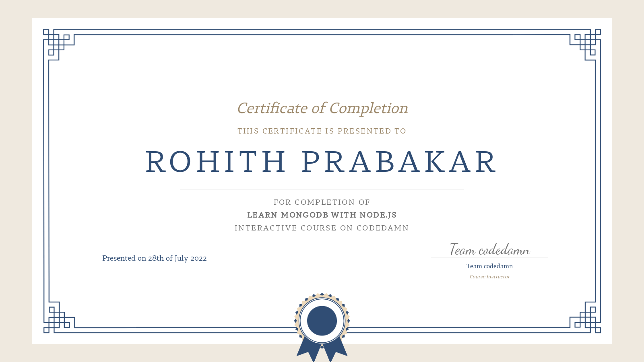The image size is (644, 362).
Task: Click the top-left decorative corner ornament
Action: (56, 42)
